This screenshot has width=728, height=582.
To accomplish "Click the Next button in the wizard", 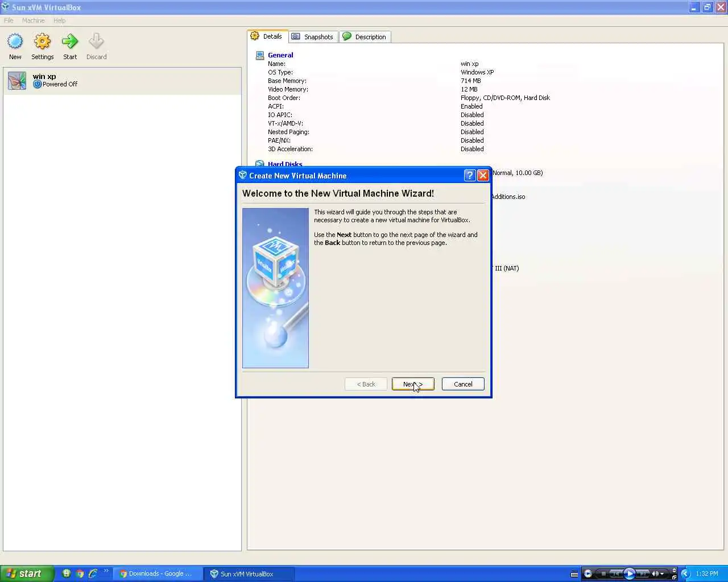I will click(413, 384).
